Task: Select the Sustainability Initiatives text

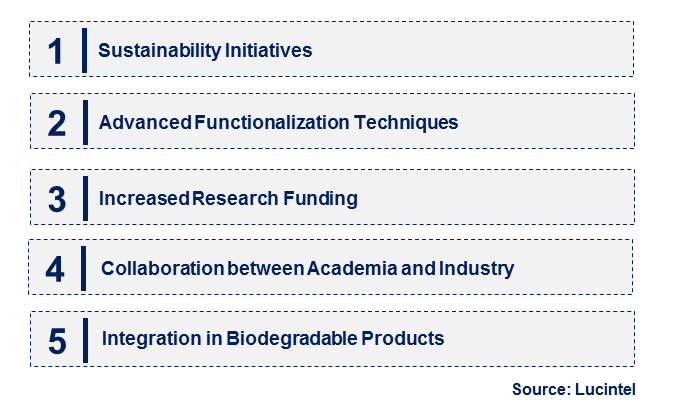Action: click(x=205, y=51)
